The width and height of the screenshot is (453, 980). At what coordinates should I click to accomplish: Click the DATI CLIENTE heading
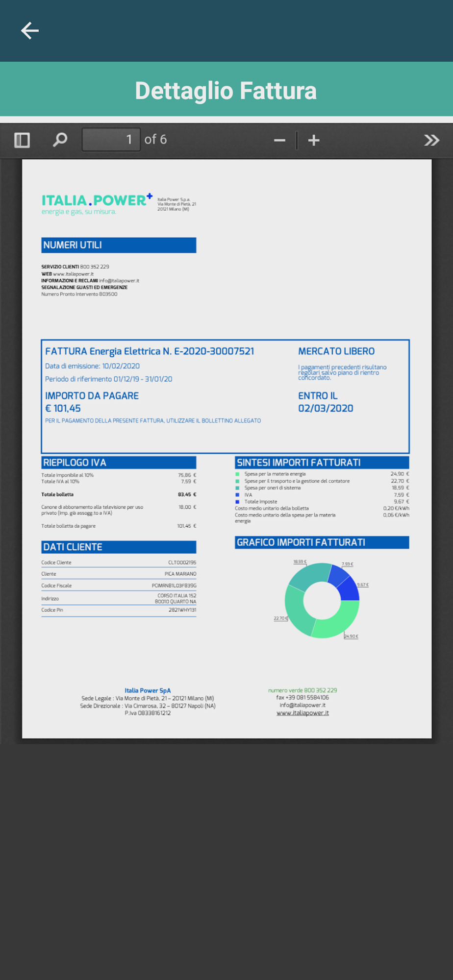119,547
